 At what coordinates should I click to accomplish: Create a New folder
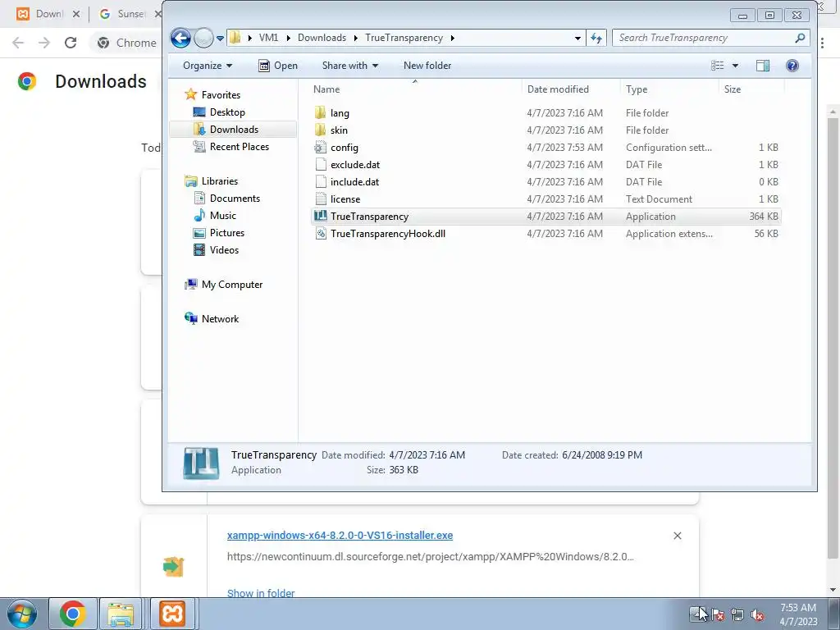[x=427, y=66]
